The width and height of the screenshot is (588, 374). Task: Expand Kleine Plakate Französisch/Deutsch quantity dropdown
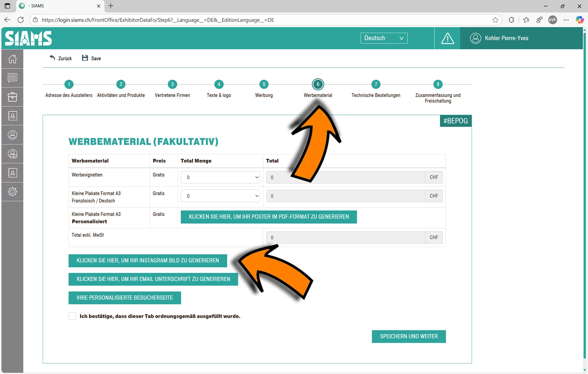tap(220, 196)
